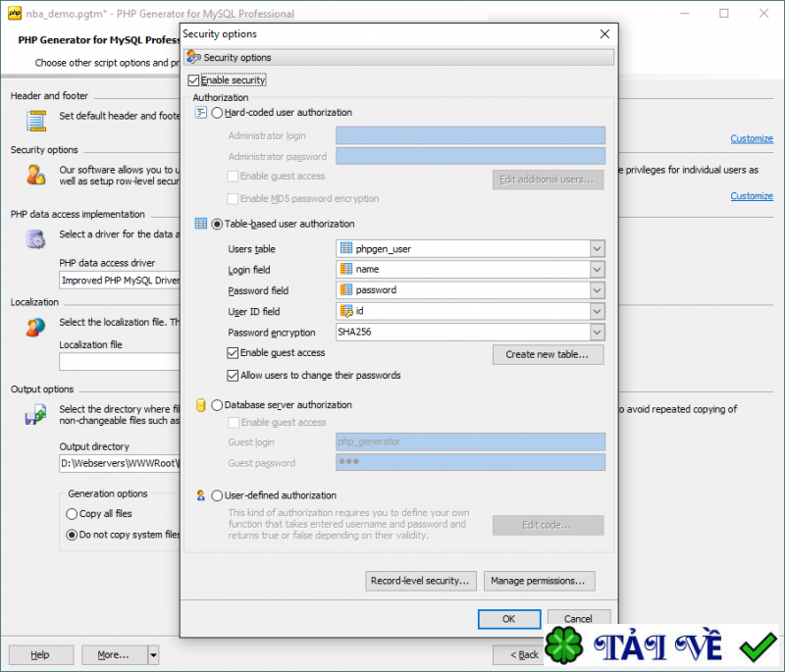Click the Output options folder arrow icon
Screen dimensions: 785x672
35,415
